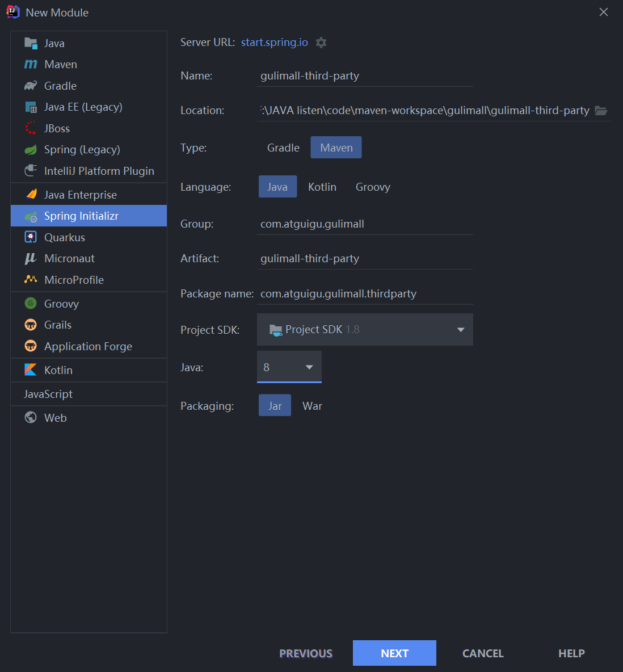The height and width of the screenshot is (672, 623).
Task: Click the Groovy green G icon
Action: 31,304
